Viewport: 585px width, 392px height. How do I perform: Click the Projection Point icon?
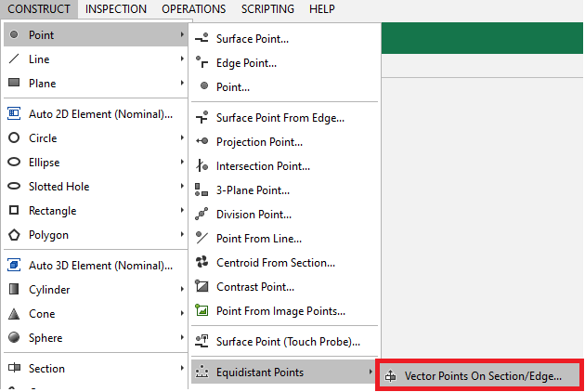click(x=202, y=142)
